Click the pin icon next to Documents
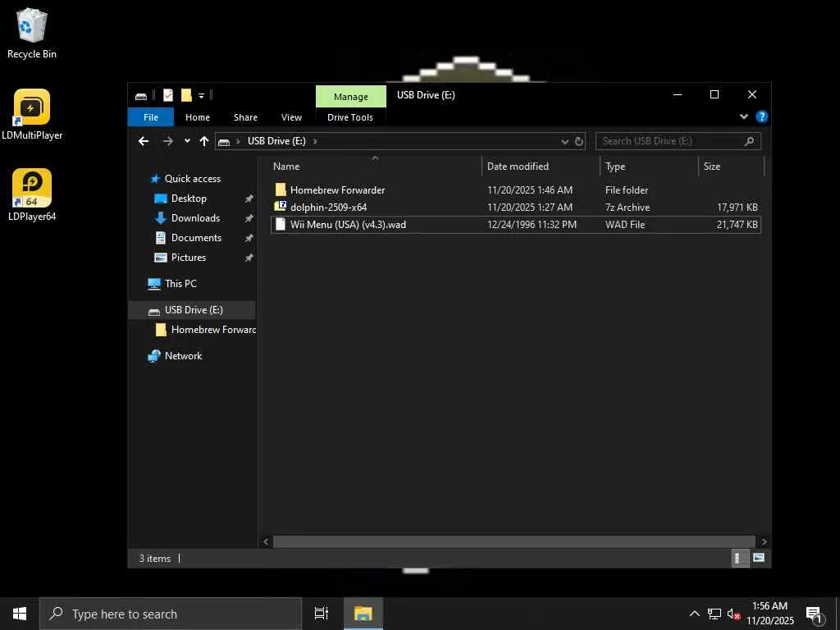 [x=249, y=239]
